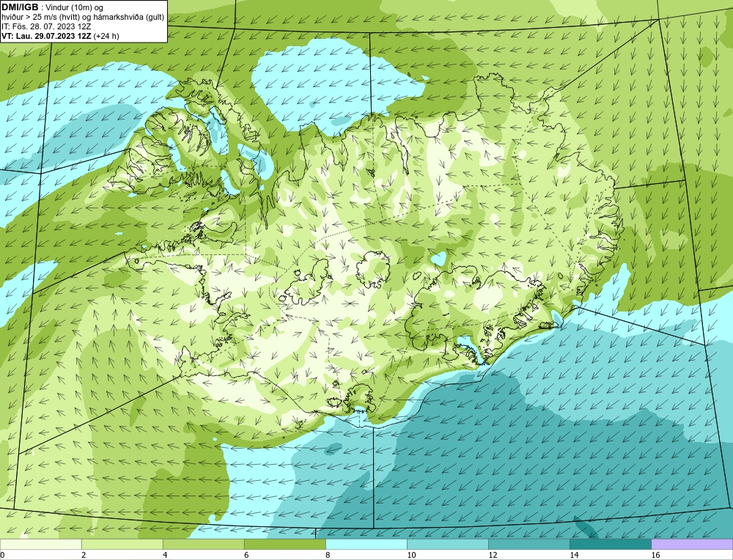Click the purple swatch above 16 m/s

[692, 544]
